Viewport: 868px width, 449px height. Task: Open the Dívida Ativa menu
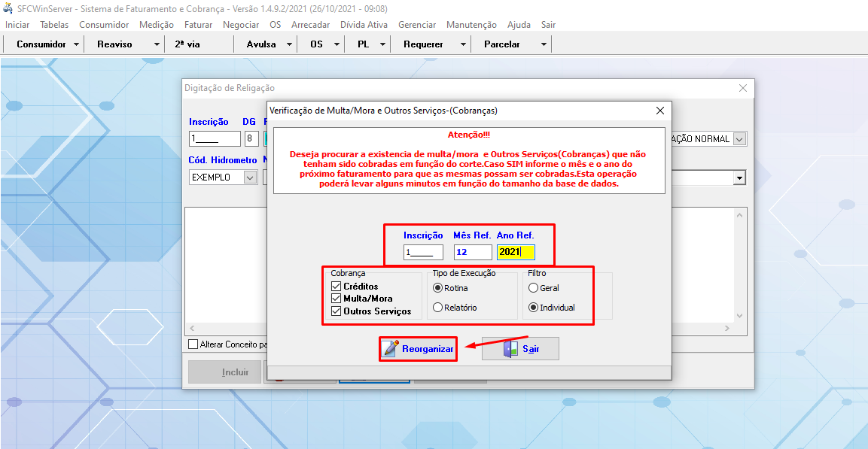click(364, 25)
